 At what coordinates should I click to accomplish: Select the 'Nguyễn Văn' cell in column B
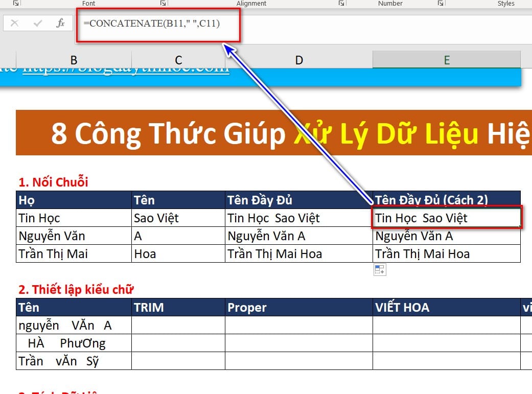coord(74,236)
